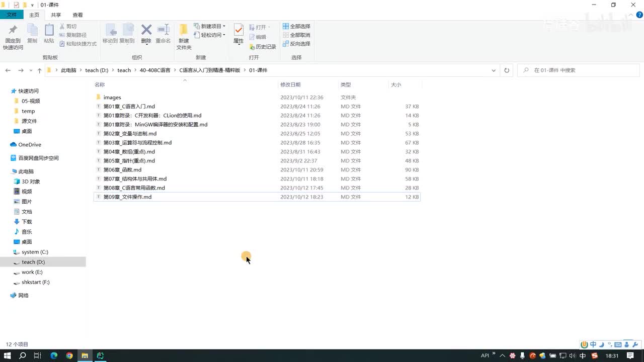Click the search box for 01-课件

coord(579,70)
